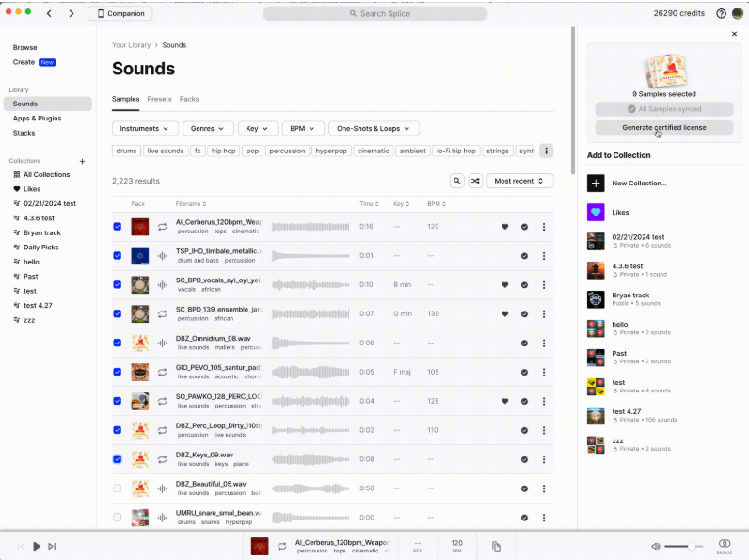Check the DBZ_Beautiful_05.wav checkbox

tap(117, 488)
